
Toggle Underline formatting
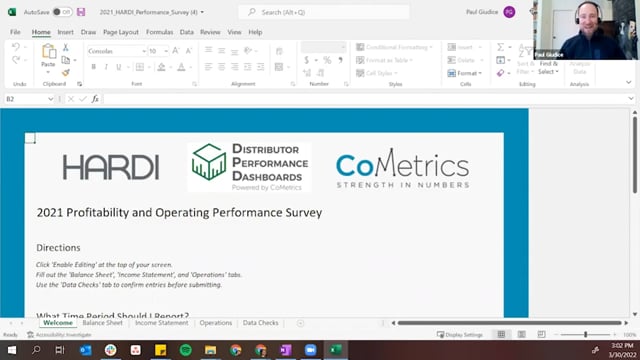tap(119, 67)
